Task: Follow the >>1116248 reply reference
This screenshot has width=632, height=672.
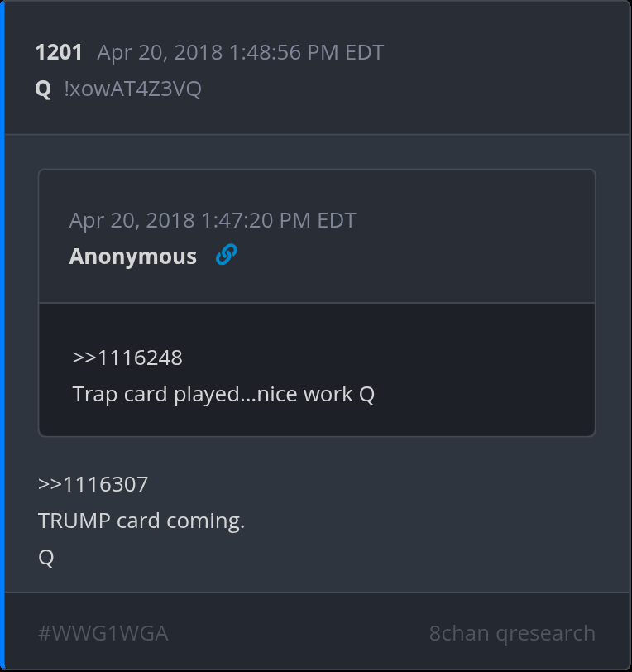Action: point(127,358)
